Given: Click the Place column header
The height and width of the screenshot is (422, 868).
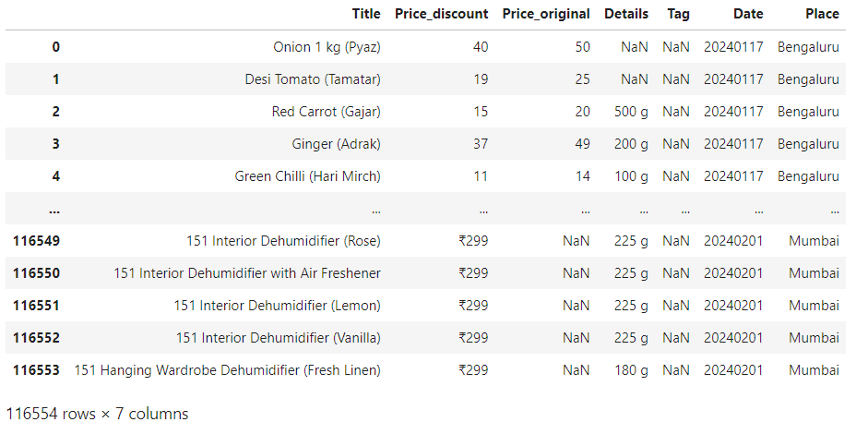Looking at the screenshot, I should tap(822, 14).
